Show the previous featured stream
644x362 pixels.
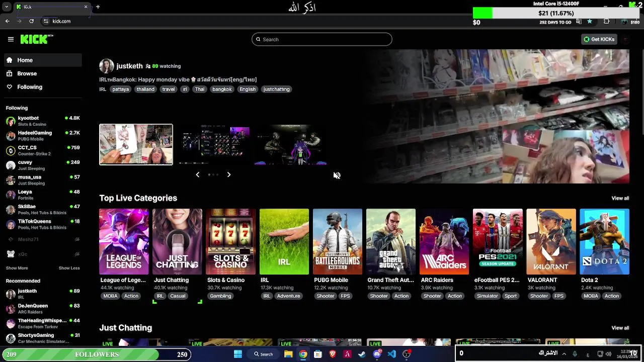click(197, 174)
